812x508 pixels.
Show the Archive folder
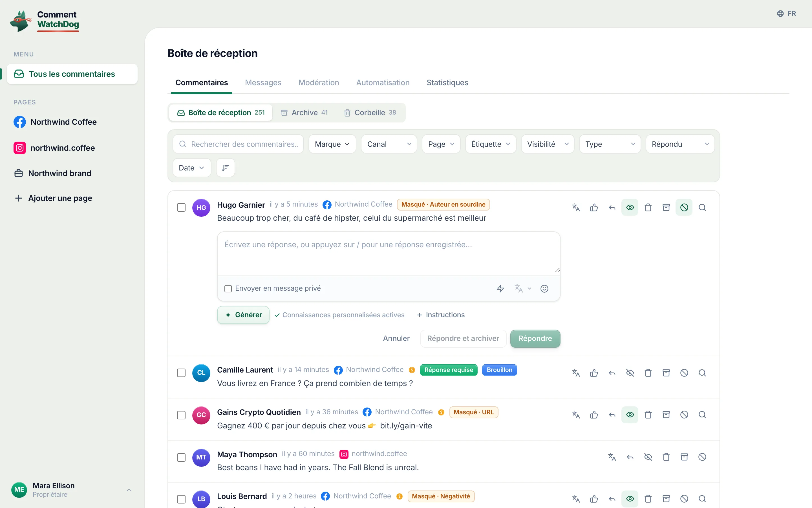pos(304,113)
